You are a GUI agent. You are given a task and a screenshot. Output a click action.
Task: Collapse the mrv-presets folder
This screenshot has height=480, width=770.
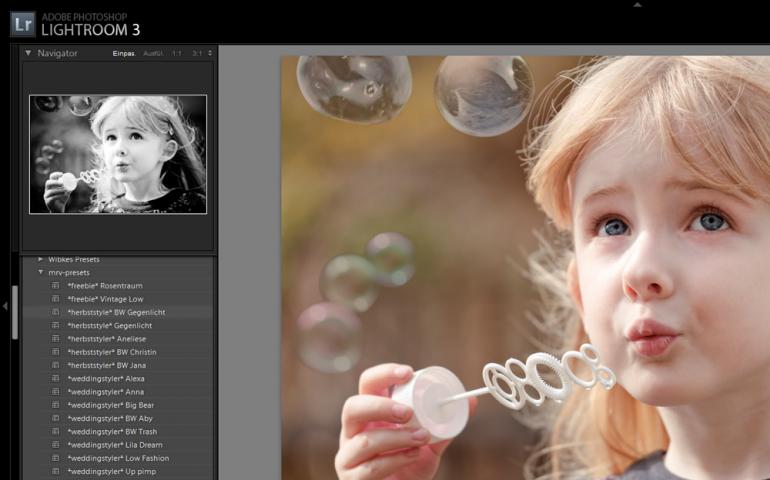(41, 272)
